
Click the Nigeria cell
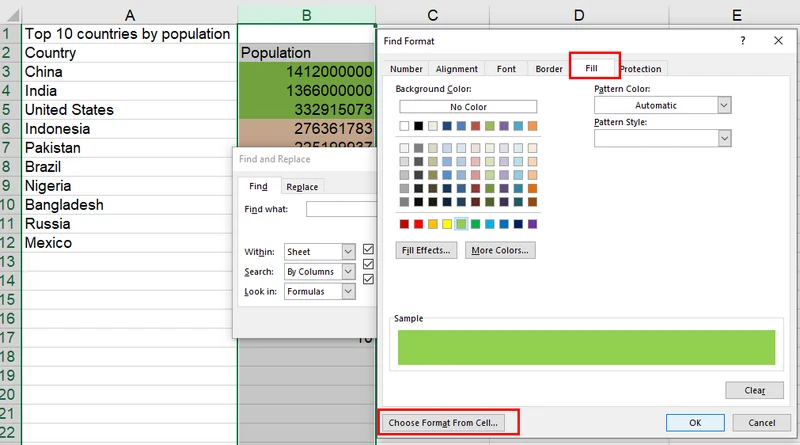tap(130, 186)
